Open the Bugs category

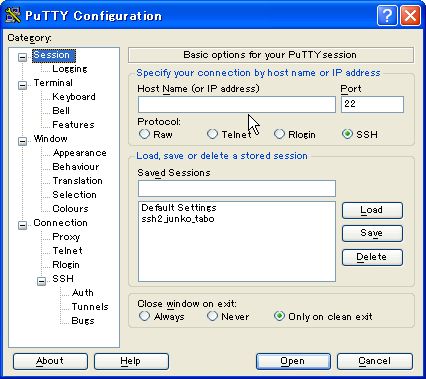83,321
